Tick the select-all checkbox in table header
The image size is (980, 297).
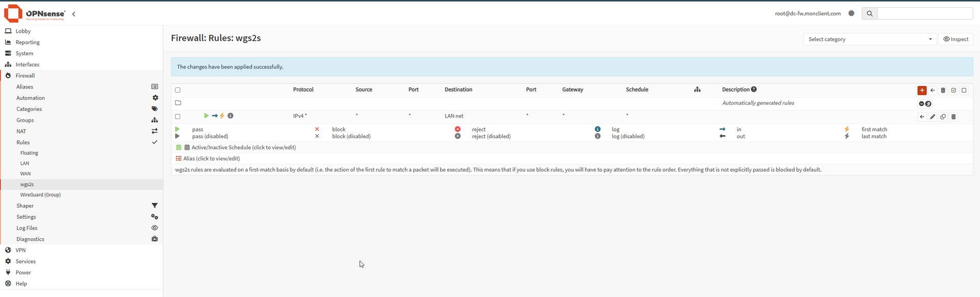(x=178, y=90)
